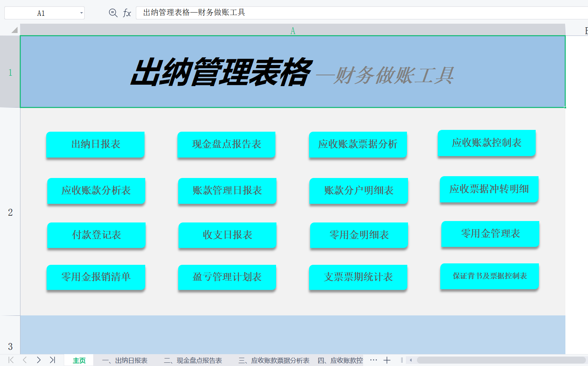Click the Name Box showing A1

[x=44, y=13]
